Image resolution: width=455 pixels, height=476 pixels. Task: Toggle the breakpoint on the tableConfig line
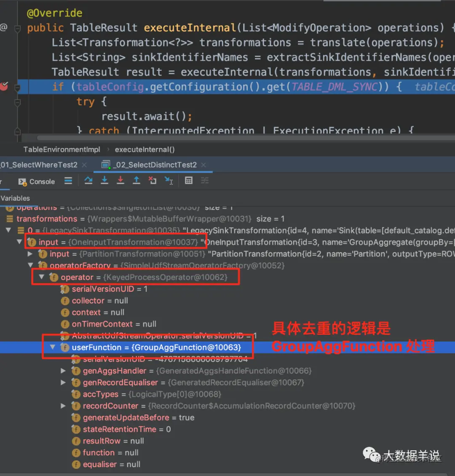[x=4, y=87]
